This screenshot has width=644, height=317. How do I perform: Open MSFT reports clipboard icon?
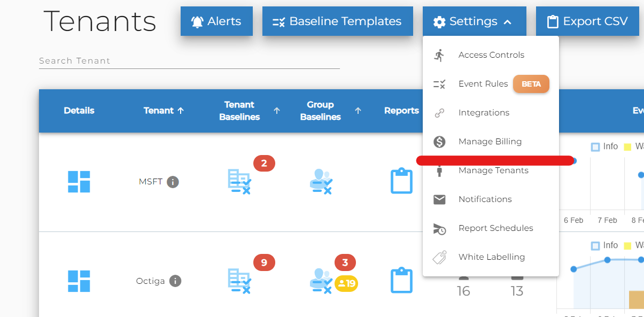[401, 181]
